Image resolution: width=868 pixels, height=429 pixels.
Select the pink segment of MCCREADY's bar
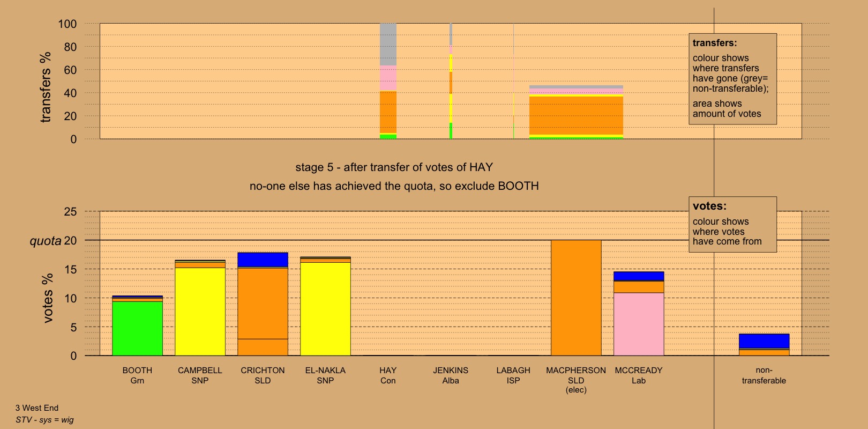639,324
